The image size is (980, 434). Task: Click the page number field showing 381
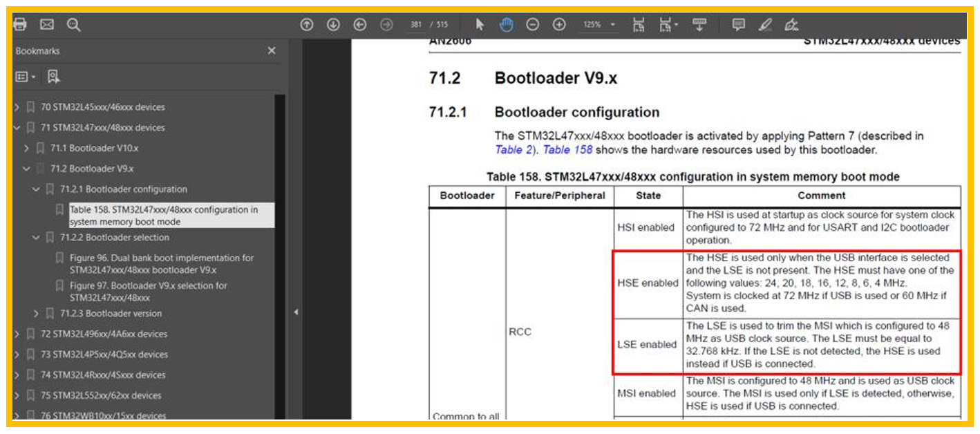click(x=416, y=25)
